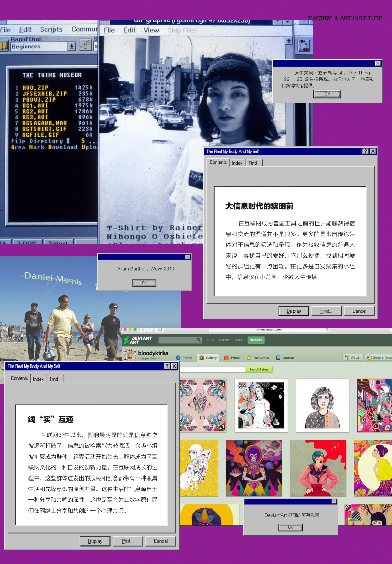Open the Rapid Dial Beginners dropdown arrow
392x564 pixels.
point(72,46)
